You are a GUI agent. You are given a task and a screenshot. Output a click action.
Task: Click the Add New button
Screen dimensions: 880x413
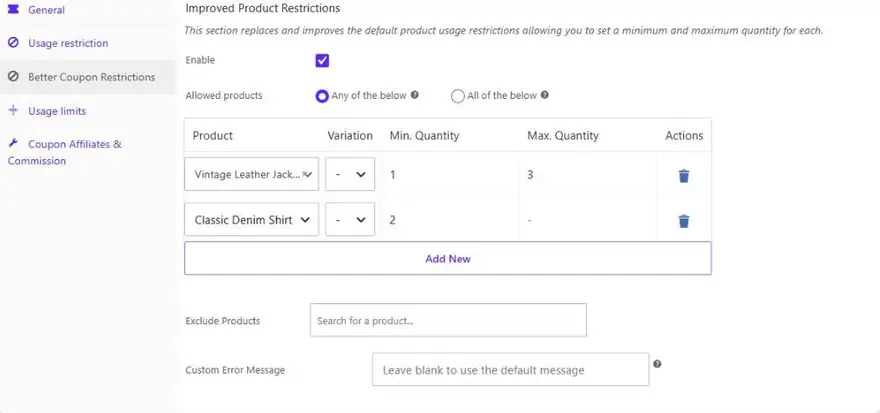click(x=448, y=258)
